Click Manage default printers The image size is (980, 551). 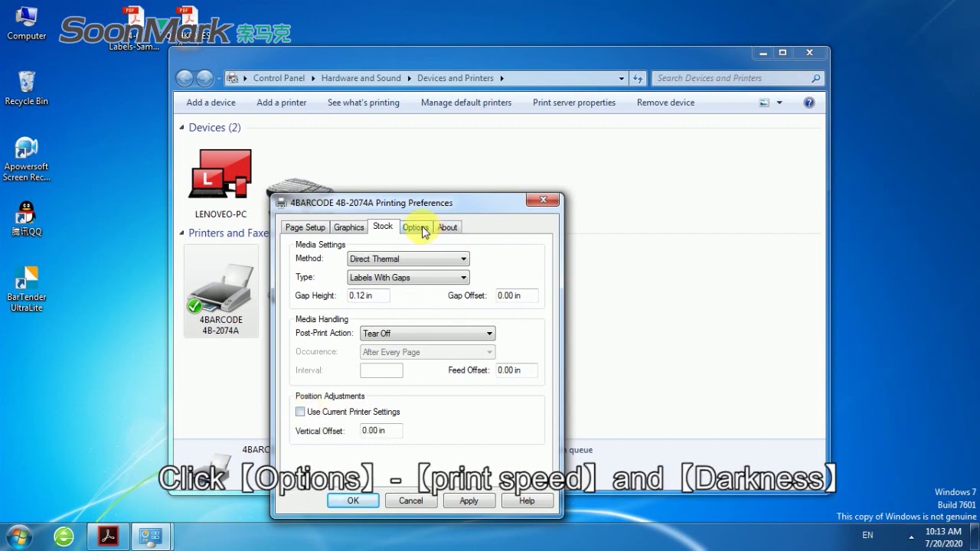pyautogui.click(x=466, y=103)
